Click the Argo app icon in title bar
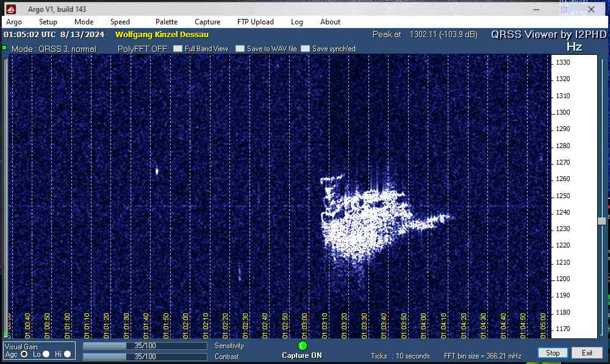 click(x=10, y=9)
